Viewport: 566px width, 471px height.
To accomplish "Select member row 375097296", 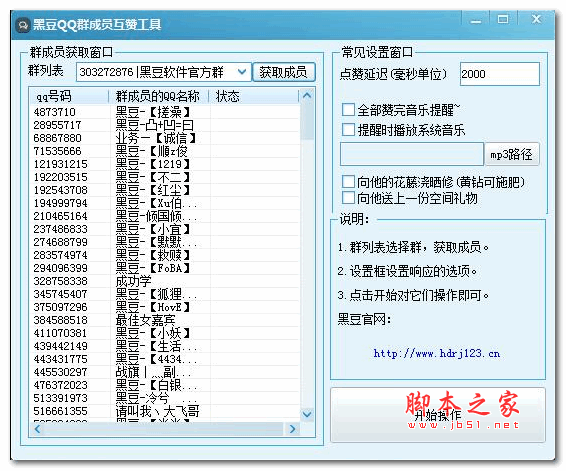I will 165,307.
